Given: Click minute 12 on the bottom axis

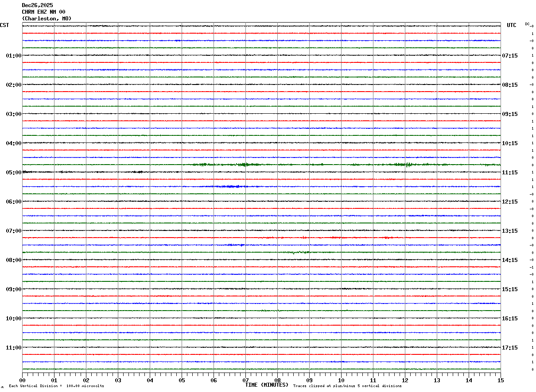Looking at the screenshot, I should point(405,380).
